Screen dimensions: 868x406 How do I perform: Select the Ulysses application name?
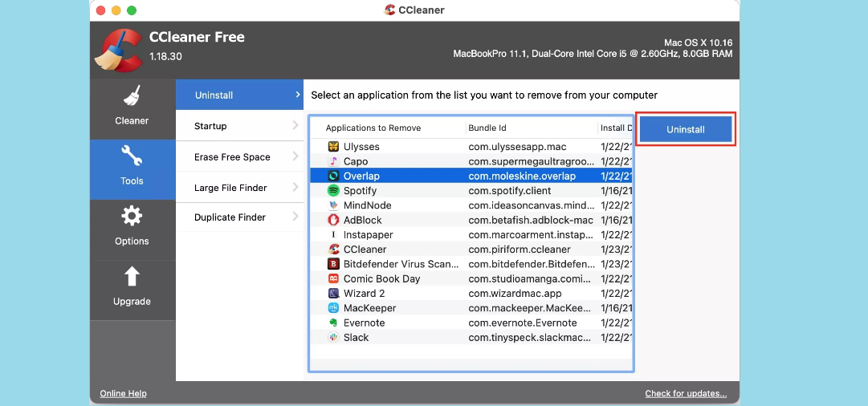click(361, 147)
